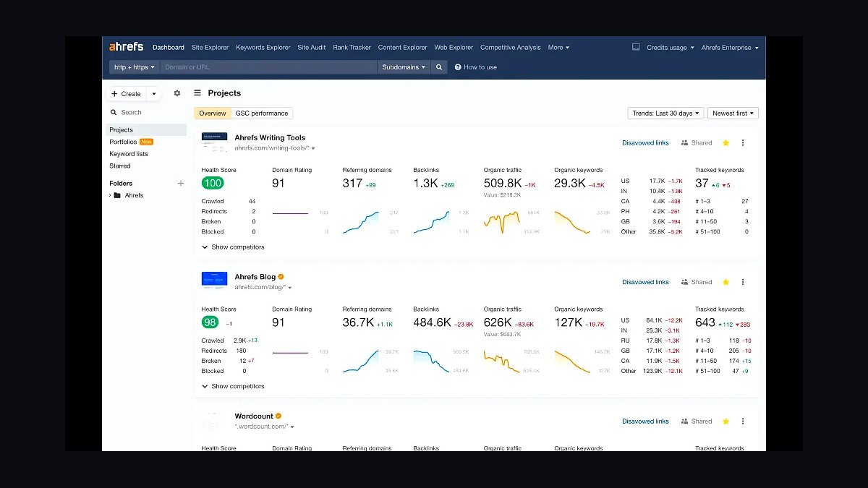Click Disavowed links for Wordcount

(x=645, y=421)
